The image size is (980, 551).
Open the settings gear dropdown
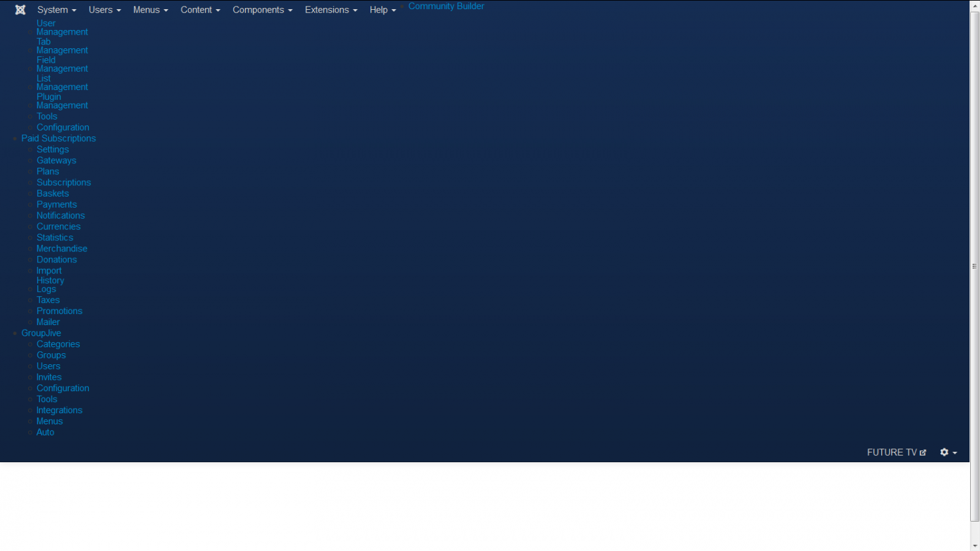click(949, 452)
